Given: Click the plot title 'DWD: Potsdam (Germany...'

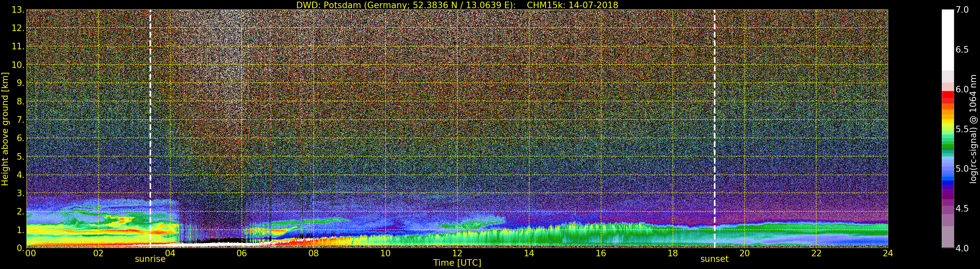Looking at the screenshot, I should click(457, 5).
